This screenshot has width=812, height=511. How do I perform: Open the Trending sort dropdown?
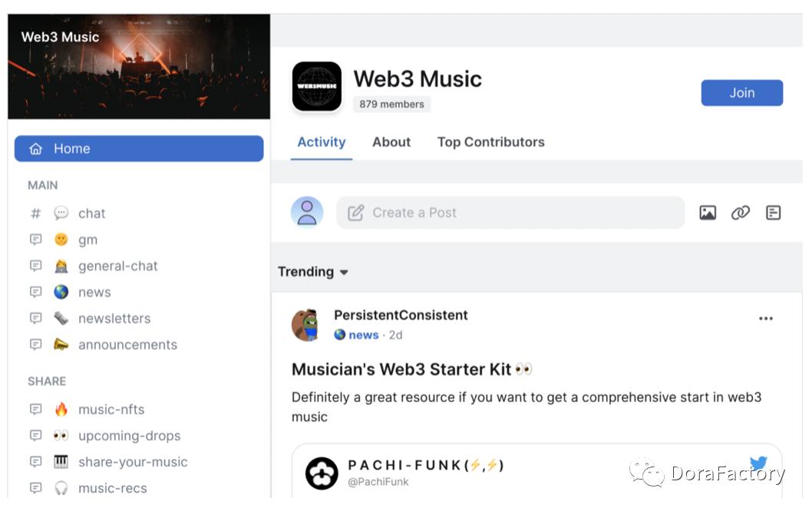310,272
